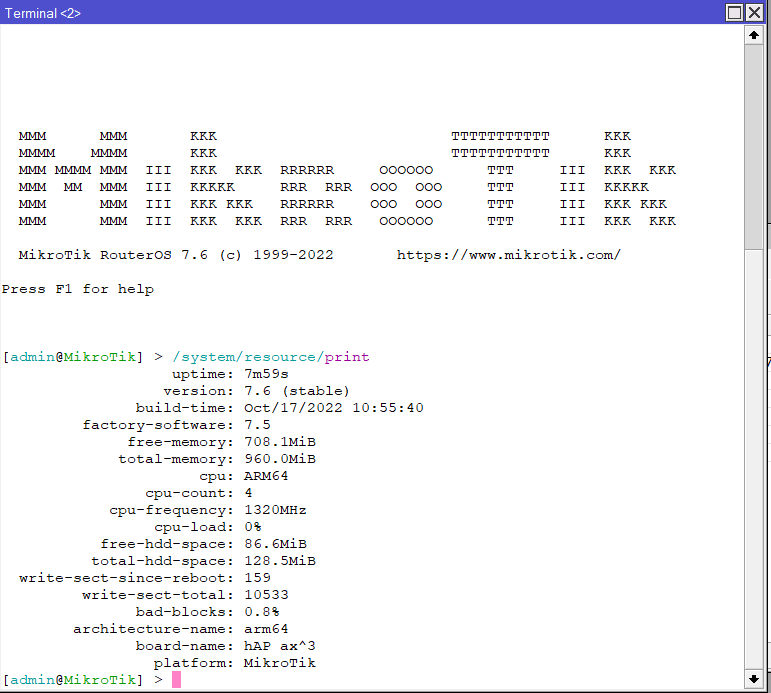Click the vertical scrollbar thumb

753,147
